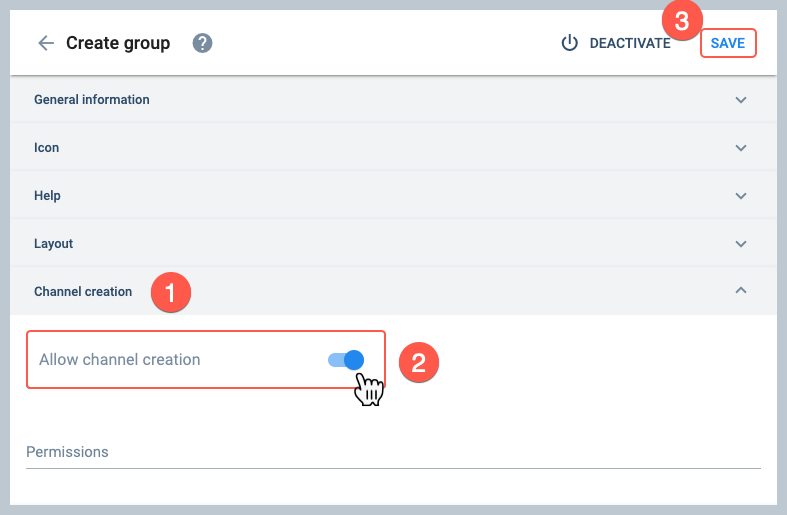The image size is (787, 515).
Task: Click the Deactivate power icon
Action: (x=569, y=43)
